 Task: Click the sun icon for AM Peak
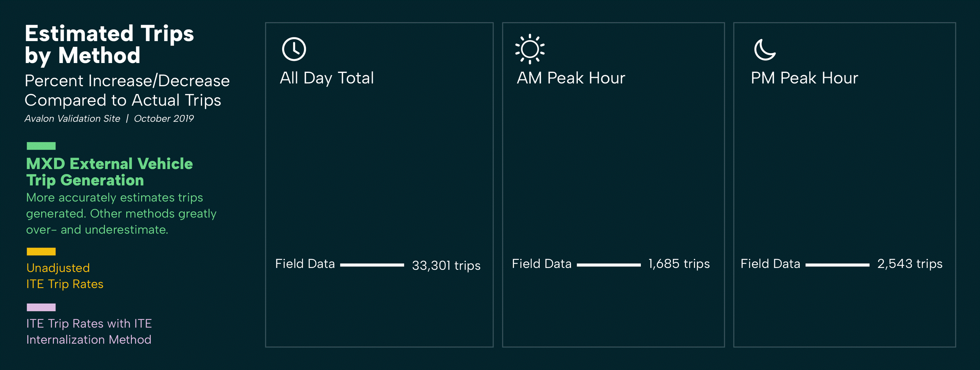pyautogui.click(x=529, y=49)
